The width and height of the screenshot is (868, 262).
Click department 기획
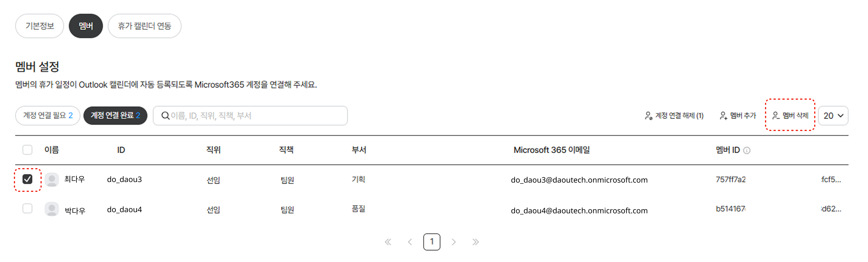click(358, 179)
